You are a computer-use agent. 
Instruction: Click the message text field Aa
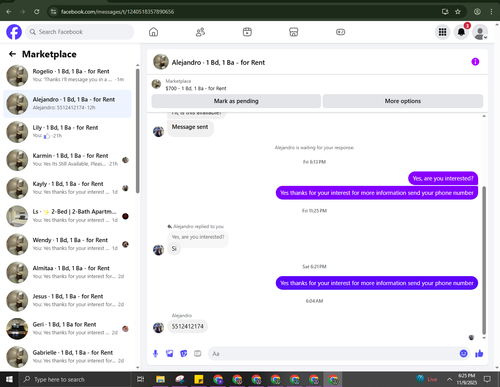pos(333,353)
